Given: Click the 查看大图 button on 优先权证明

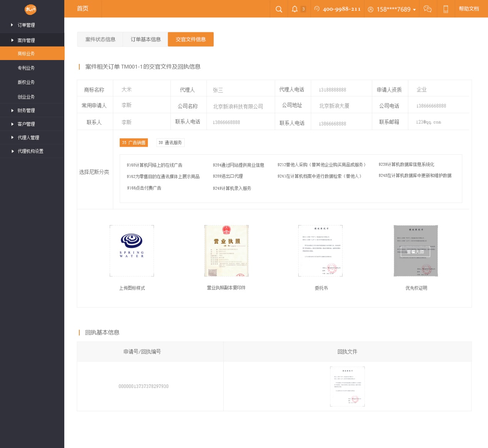Looking at the screenshot, I should tap(416, 251).
